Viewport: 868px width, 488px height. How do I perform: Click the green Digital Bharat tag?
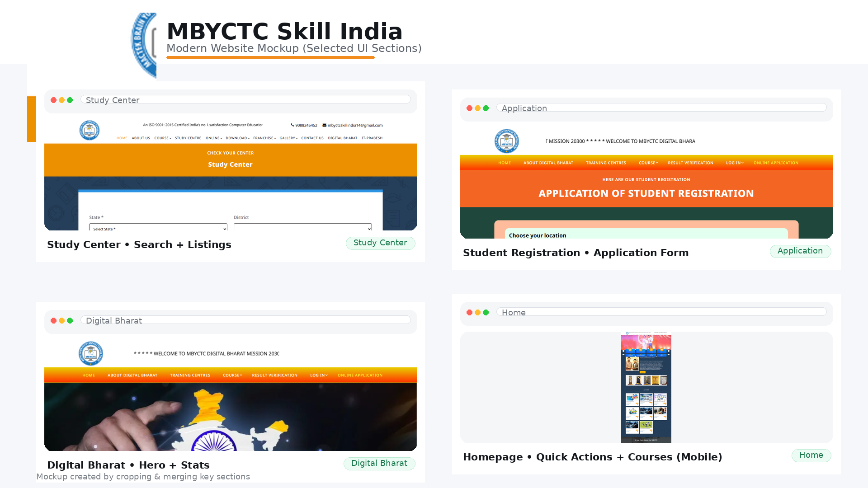tap(379, 464)
